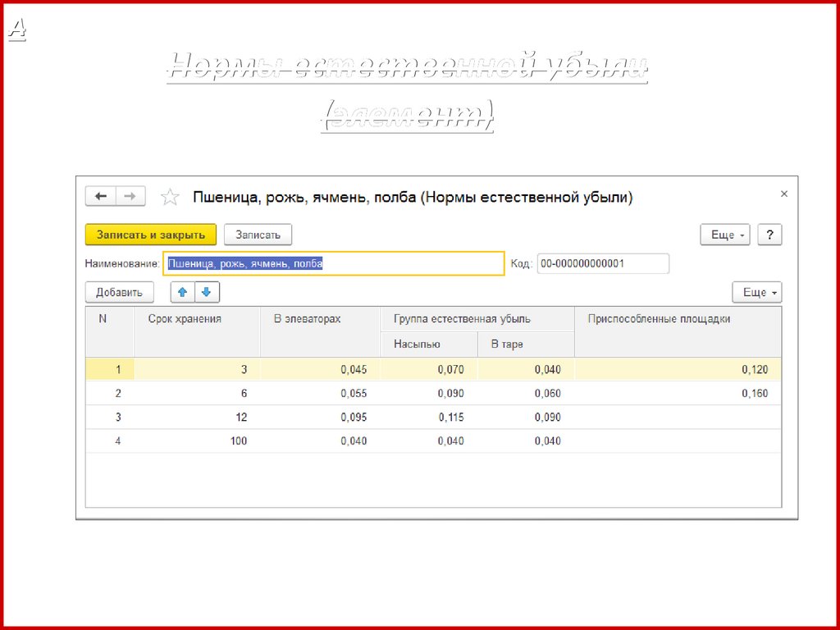Click Добавить to add a row
Screen dimensions: 840x630
pos(119,292)
